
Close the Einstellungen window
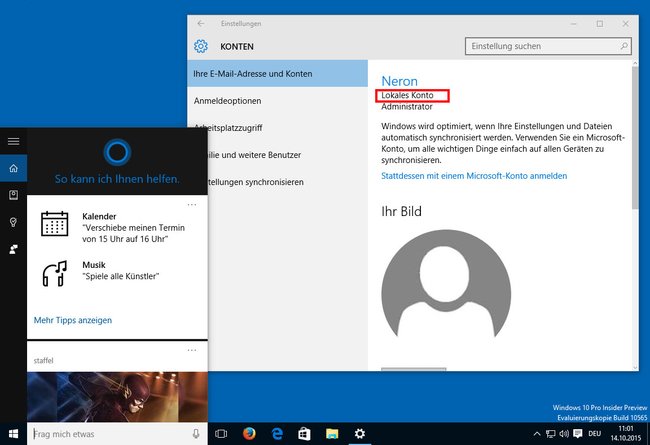tap(626, 24)
